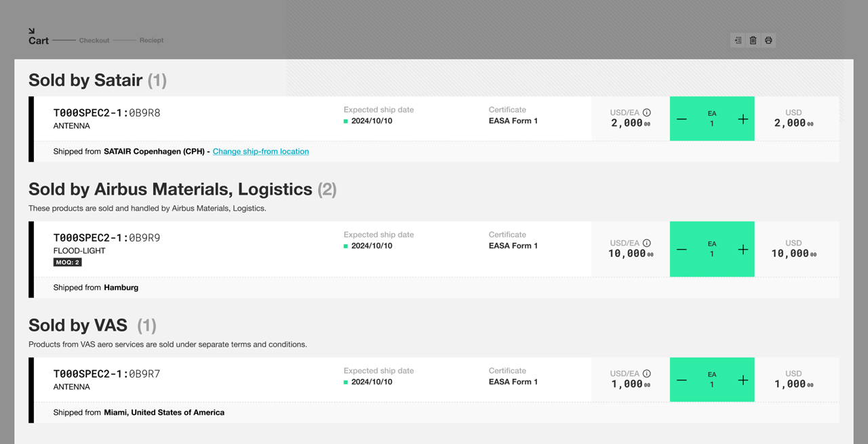Click the MOQ: 2 badge
This screenshot has width=868, height=444.
(x=68, y=262)
